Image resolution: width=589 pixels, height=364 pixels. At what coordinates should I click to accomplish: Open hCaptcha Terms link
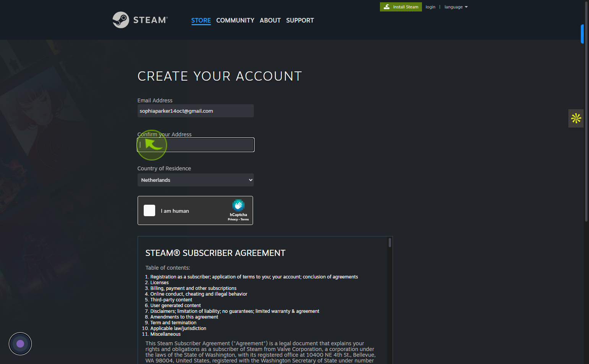245,219
